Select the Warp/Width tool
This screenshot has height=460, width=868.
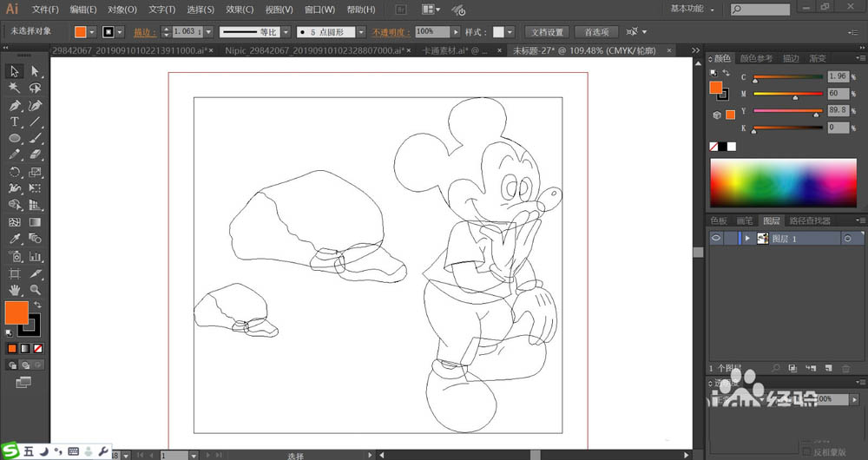coord(15,188)
